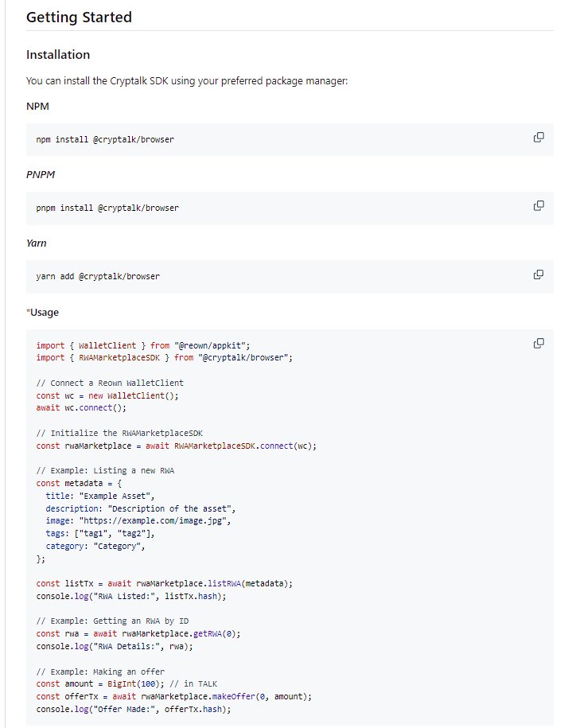Click the *Usage heading
The height and width of the screenshot is (728, 568).
42,313
